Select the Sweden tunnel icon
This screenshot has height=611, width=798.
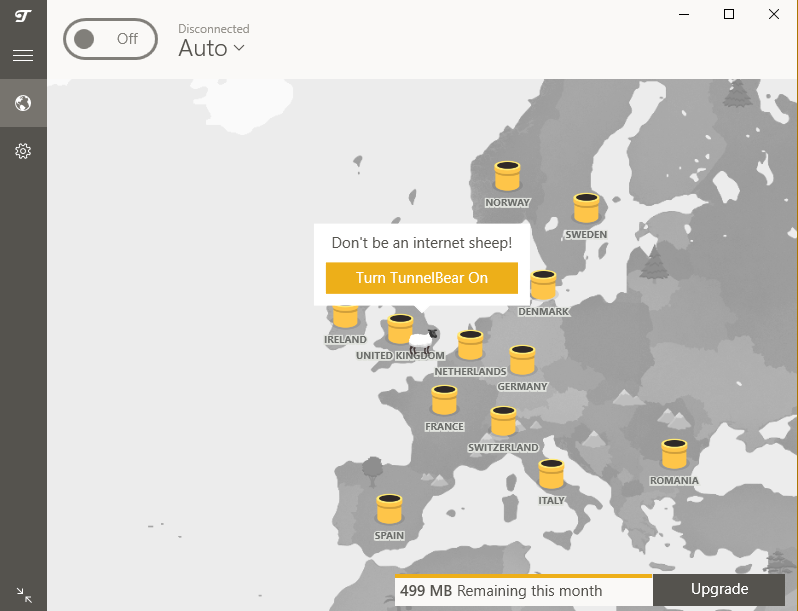click(x=586, y=208)
